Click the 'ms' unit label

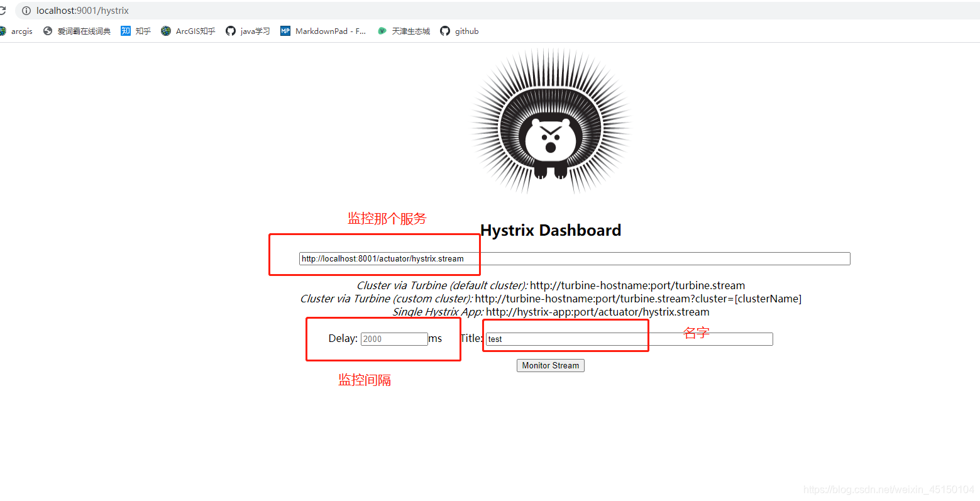[435, 338]
